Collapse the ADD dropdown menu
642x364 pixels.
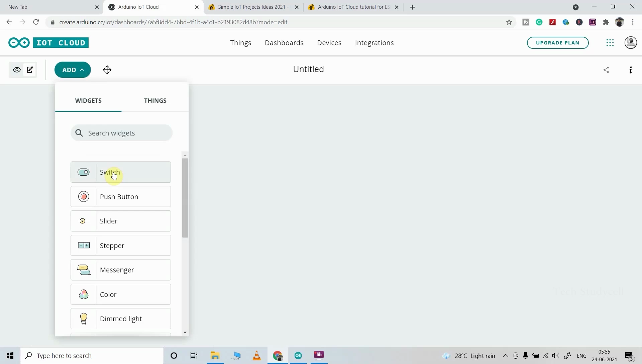coord(73,70)
